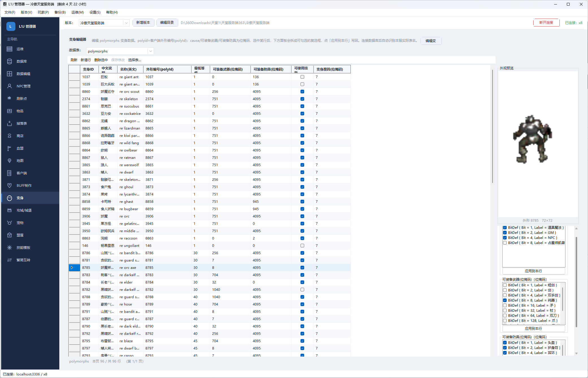Open the 攻城/城堡 castle icon
The width and height of the screenshot is (588, 378).
[9, 210]
